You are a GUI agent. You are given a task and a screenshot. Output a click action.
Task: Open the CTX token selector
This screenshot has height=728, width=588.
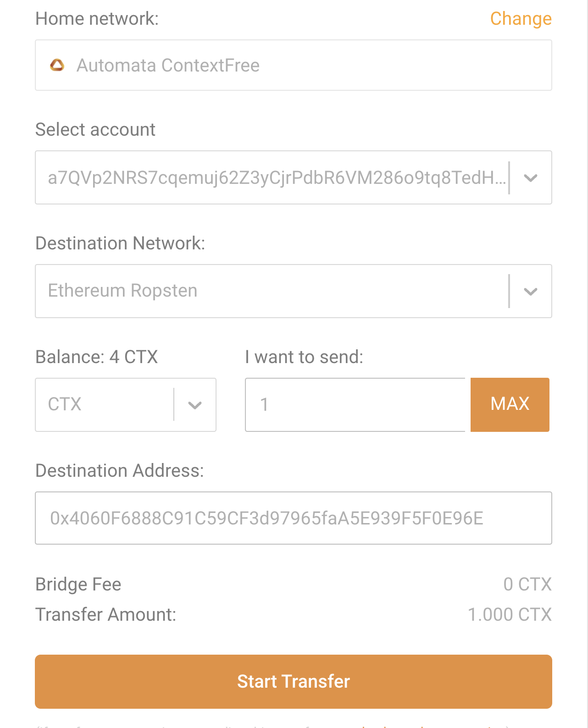pyautogui.click(x=126, y=405)
